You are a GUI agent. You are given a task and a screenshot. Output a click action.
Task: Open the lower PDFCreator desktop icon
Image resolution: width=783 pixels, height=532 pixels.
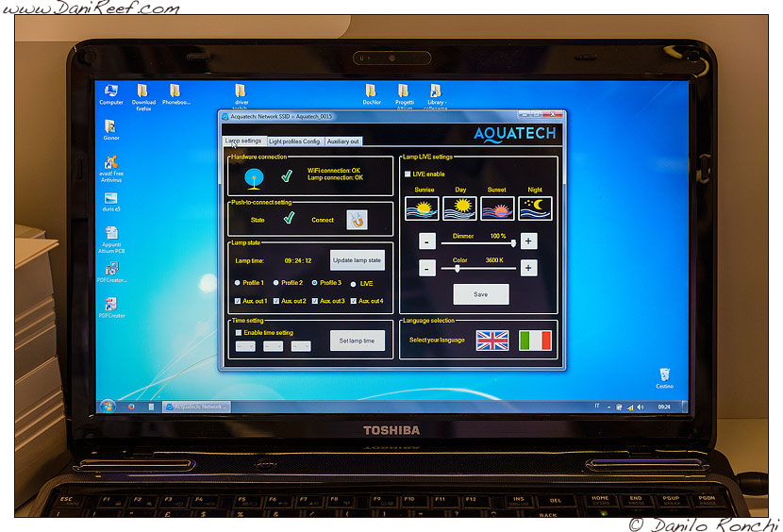point(112,308)
